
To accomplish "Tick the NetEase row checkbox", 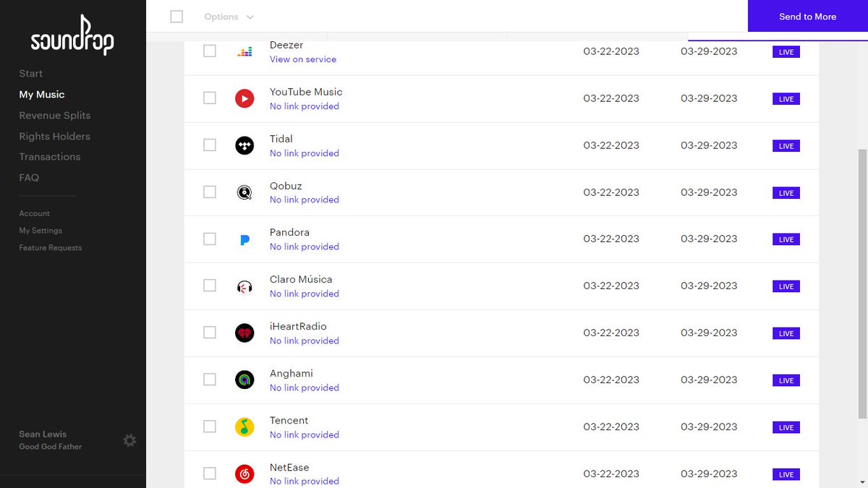I will [x=210, y=474].
